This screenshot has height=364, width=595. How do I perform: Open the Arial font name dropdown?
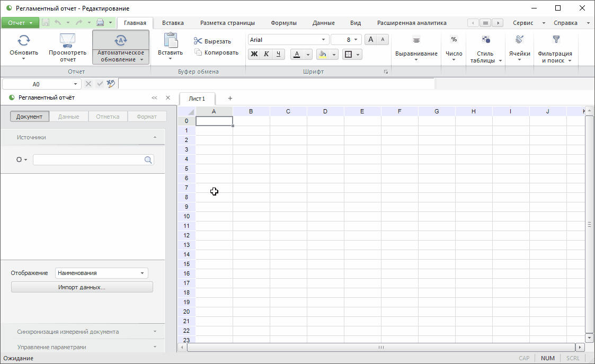point(323,40)
